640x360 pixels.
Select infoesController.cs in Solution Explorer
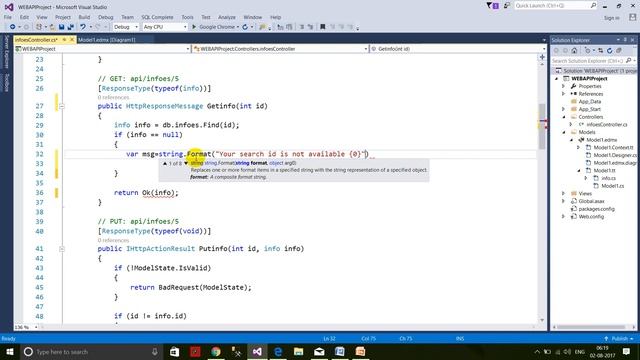point(607,124)
